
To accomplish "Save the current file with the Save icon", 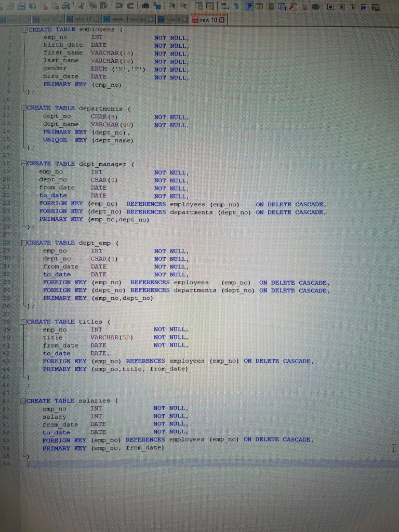I will point(21,6).
